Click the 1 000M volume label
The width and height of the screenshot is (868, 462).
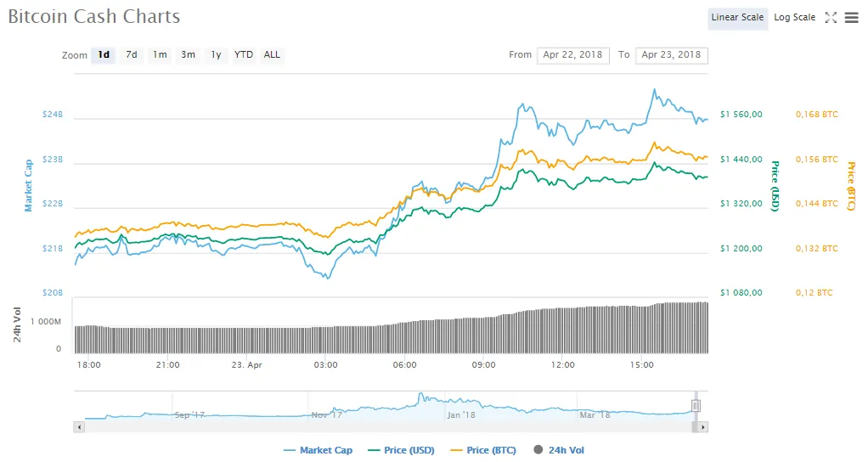pyautogui.click(x=46, y=322)
